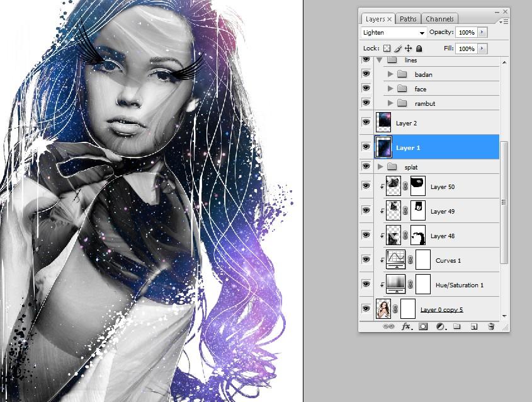Expand the face group

(x=390, y=89)
